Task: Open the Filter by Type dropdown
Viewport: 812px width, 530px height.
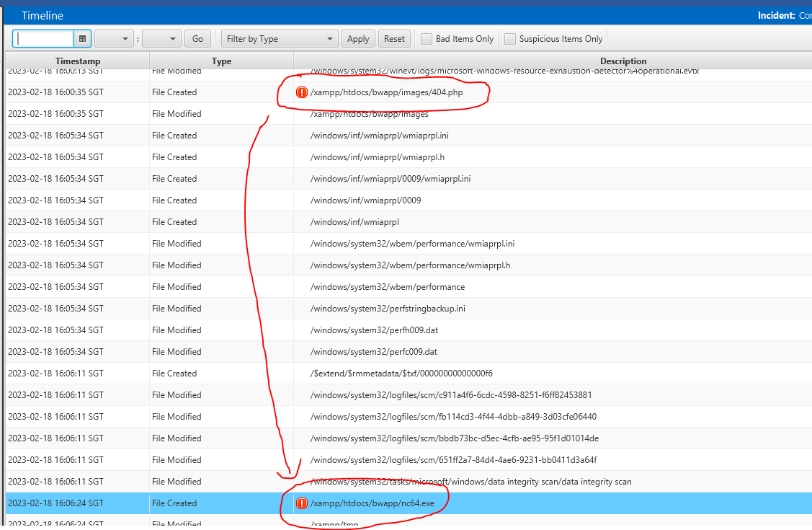Action: [x=279, y=39]
